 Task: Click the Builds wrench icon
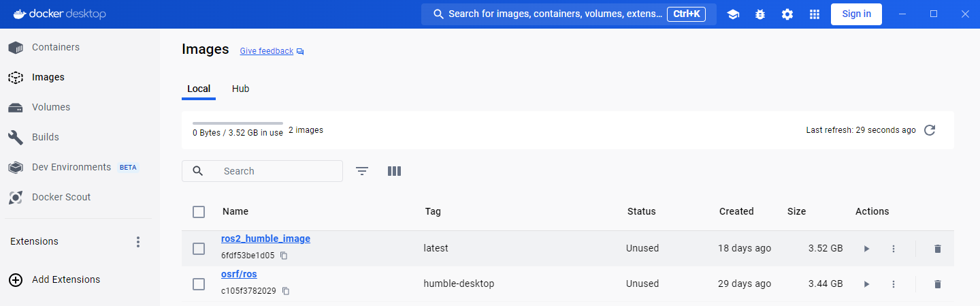[16, 137]
